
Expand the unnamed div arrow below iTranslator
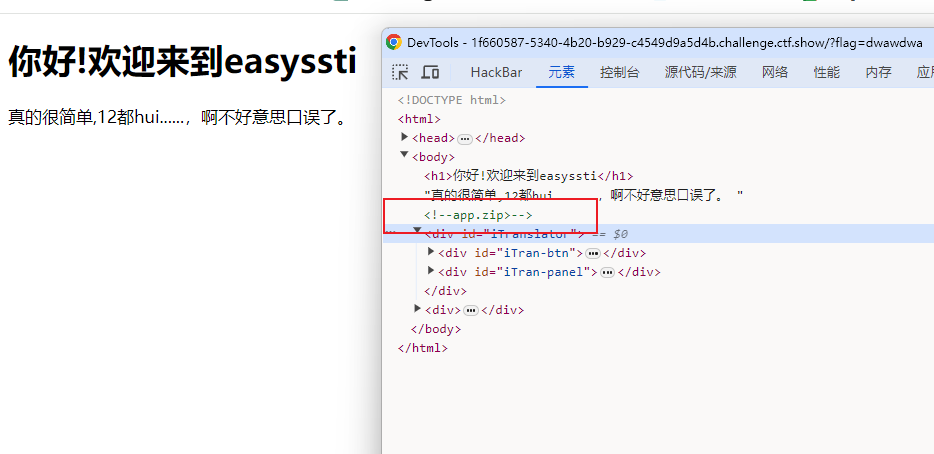pyautogui.click(x=418, y=309)
